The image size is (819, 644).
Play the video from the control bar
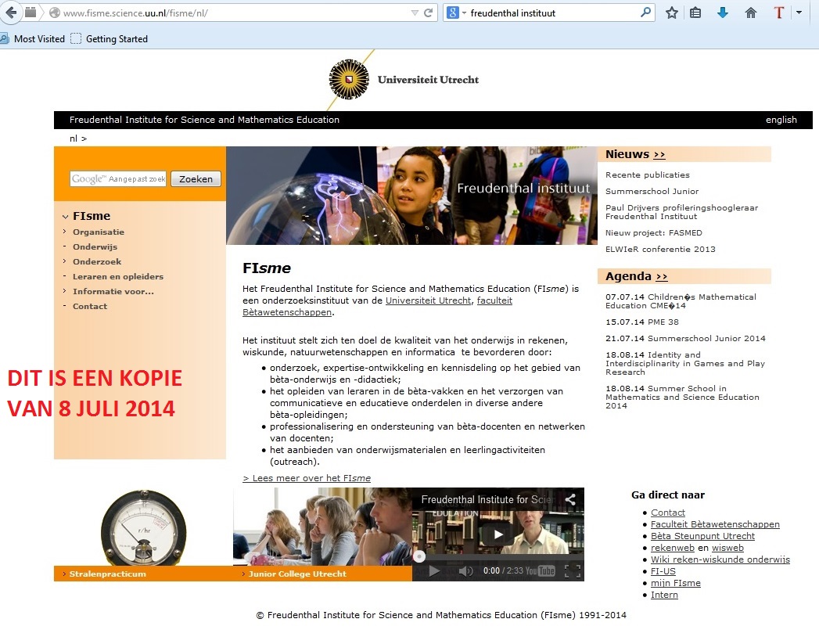click(434, 571)
